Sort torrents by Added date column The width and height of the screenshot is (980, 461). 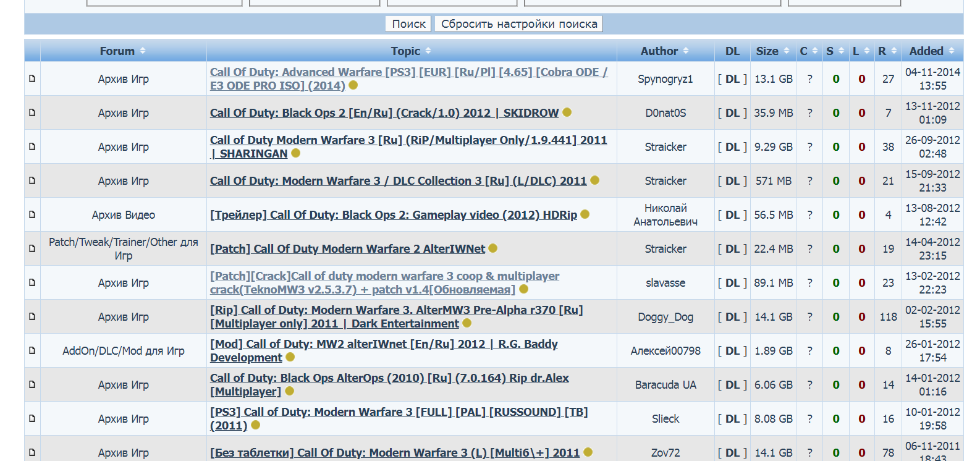coord(931,51)
